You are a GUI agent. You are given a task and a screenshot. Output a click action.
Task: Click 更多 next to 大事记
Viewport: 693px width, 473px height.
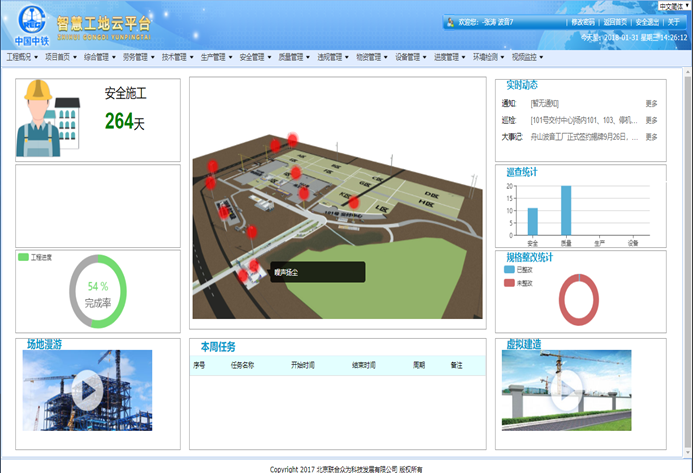651,137
